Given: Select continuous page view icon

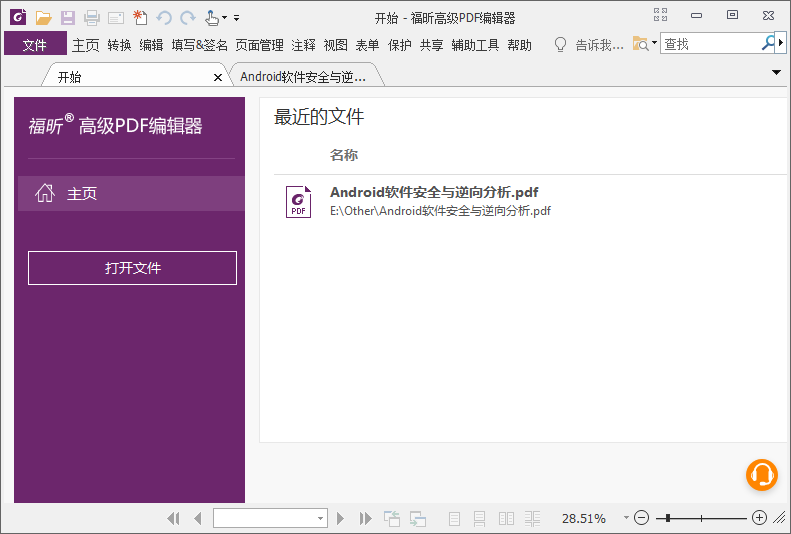Looking at the screenshot, I should (x=480, y=518).
